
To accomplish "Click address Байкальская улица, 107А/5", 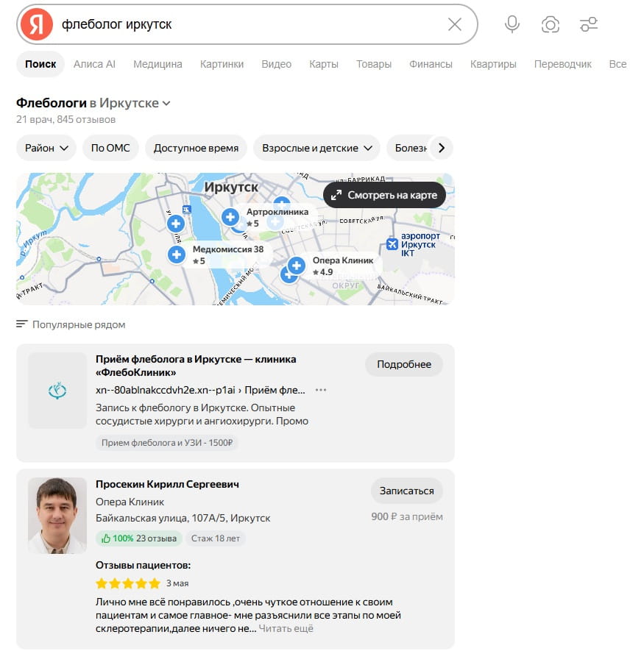I will (x=183, y=518).
